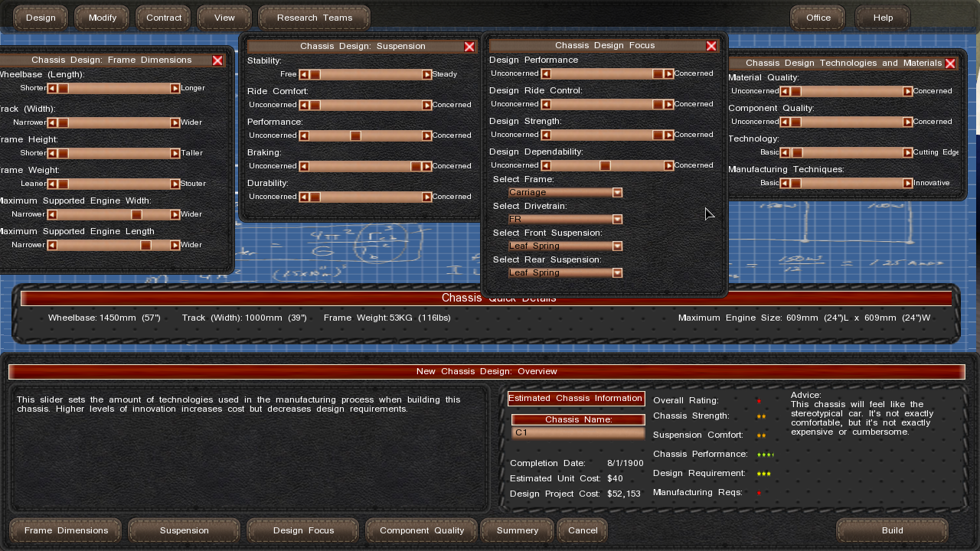Image resolution: width=980 pixels, height=551 pixels.
Task: Click left arrow on Wheelbase slider
Action: click(52, 88)
